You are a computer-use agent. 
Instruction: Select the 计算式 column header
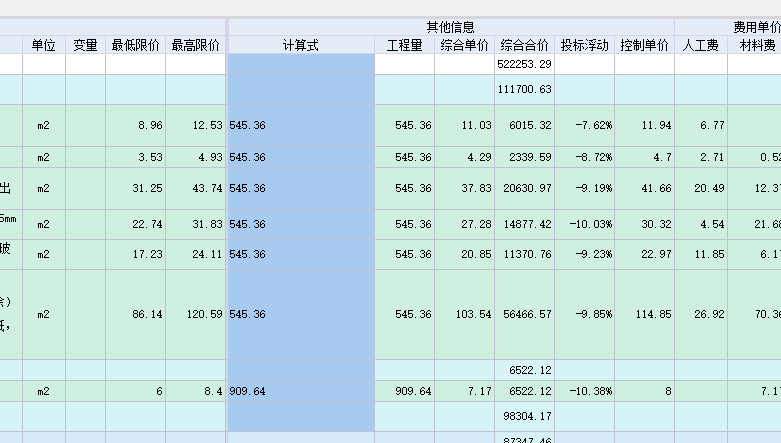(301, 45)
